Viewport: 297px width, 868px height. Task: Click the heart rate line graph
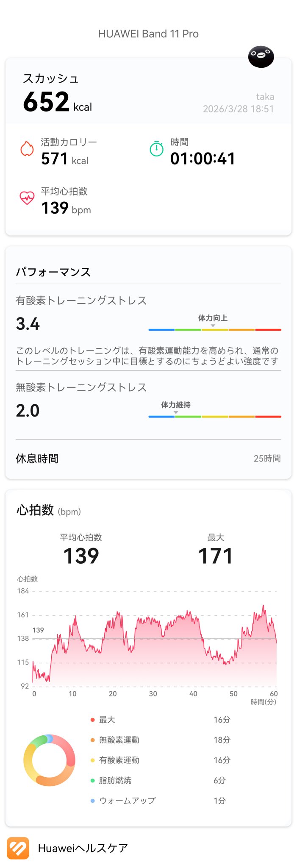pos(155,644)
